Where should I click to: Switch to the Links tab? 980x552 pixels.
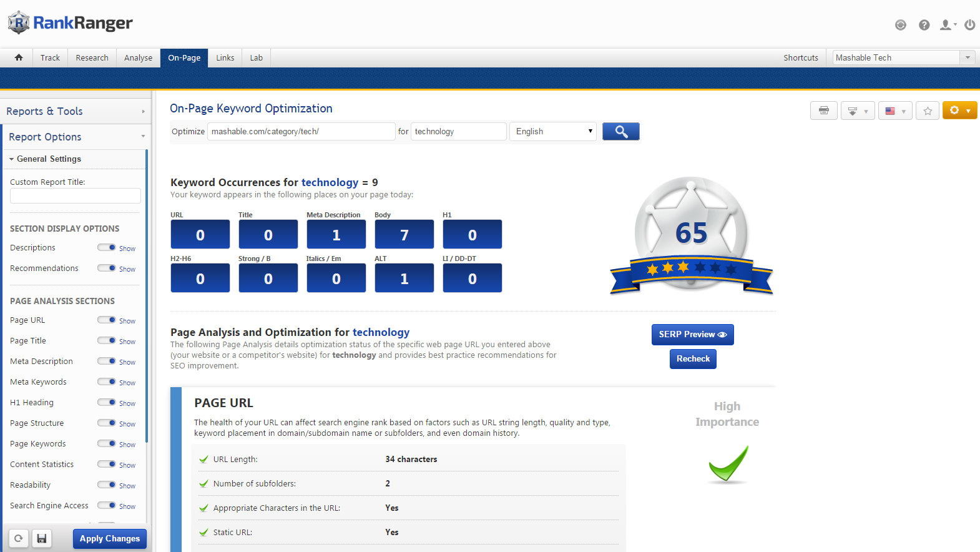225,57
